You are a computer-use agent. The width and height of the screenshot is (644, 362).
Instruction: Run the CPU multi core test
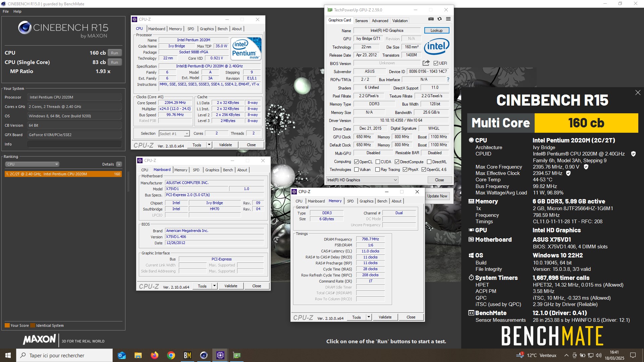[x=115, y=53]
